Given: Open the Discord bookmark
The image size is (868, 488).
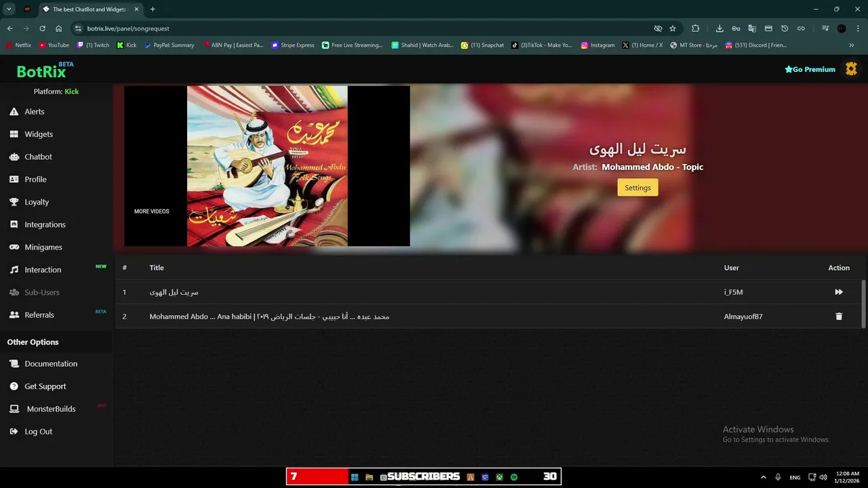Looking at the screenshot, I should click(x=756, y=45).
